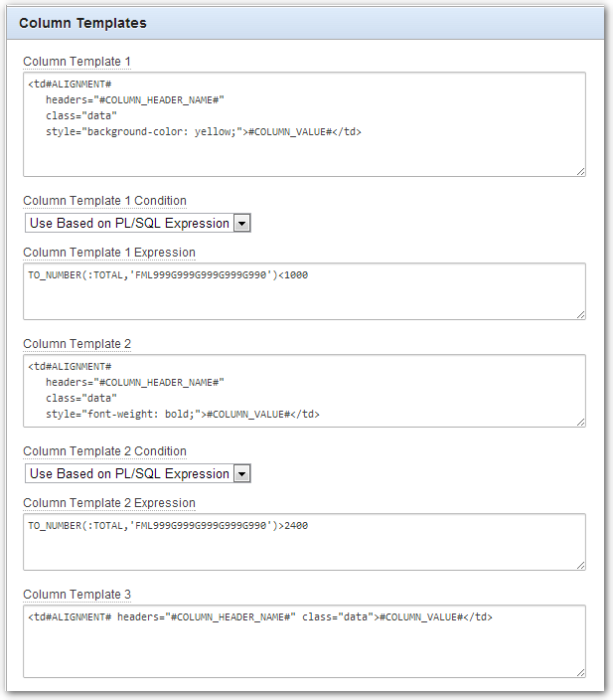The width and height of the screenshot is (613, 700).
Task: Click the Column Template 2 text area
Action: pos(304,391)
